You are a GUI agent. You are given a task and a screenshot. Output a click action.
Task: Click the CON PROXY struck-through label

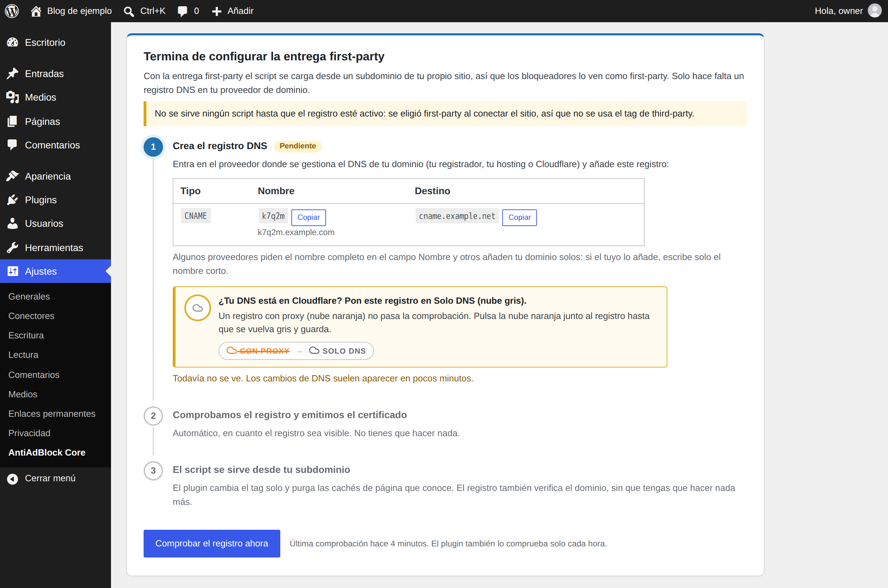coord(264,351)
